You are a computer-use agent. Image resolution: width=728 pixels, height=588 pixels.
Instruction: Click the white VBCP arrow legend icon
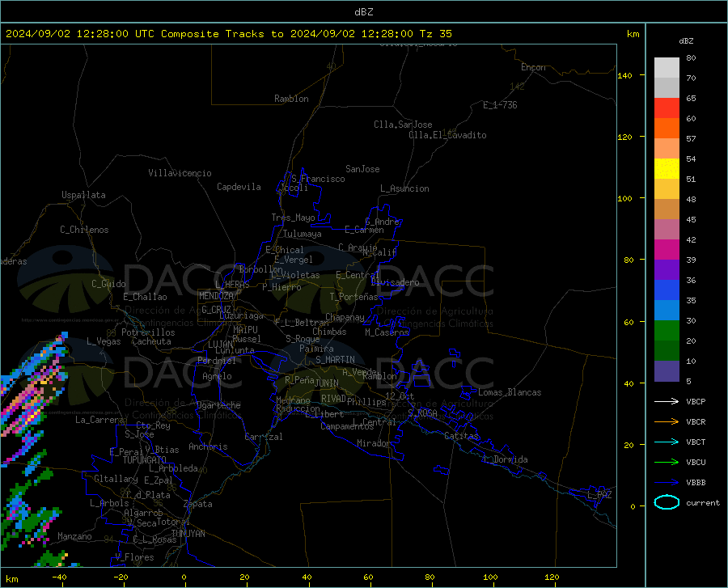tap(667, 401)
